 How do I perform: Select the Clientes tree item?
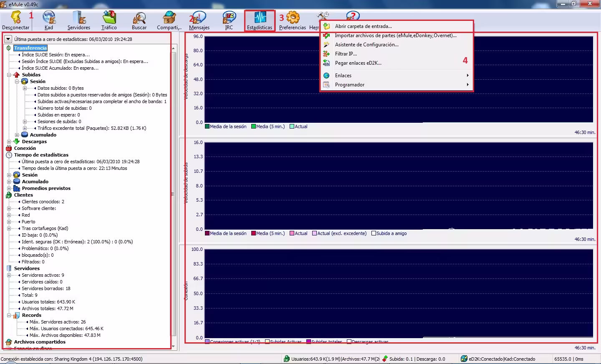[23, 195]
